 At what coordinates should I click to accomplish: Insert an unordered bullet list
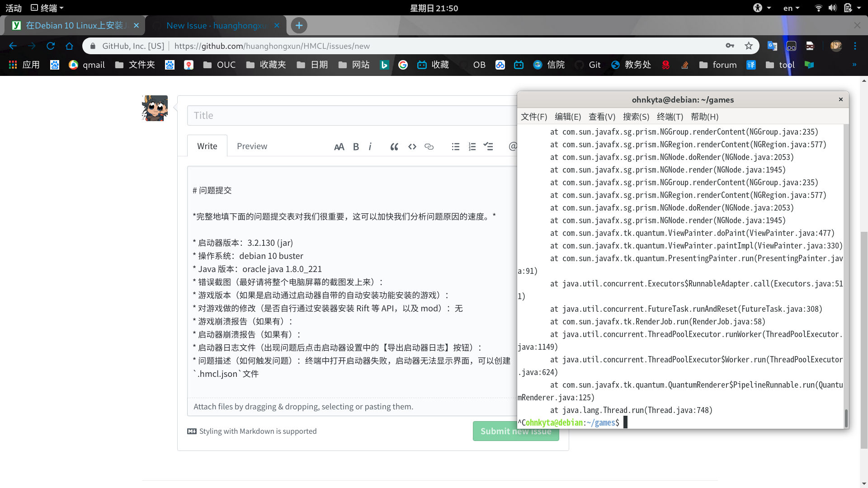tap(456, 146)
